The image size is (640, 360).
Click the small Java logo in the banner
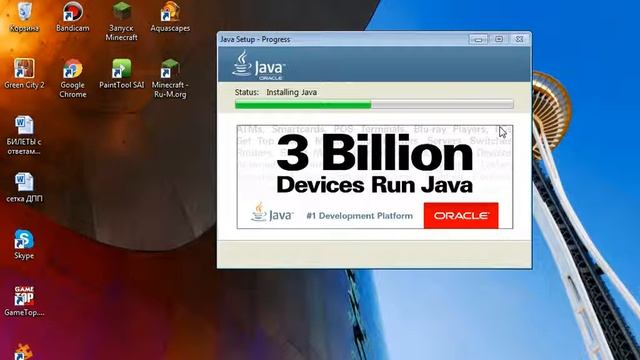[272, 212]
